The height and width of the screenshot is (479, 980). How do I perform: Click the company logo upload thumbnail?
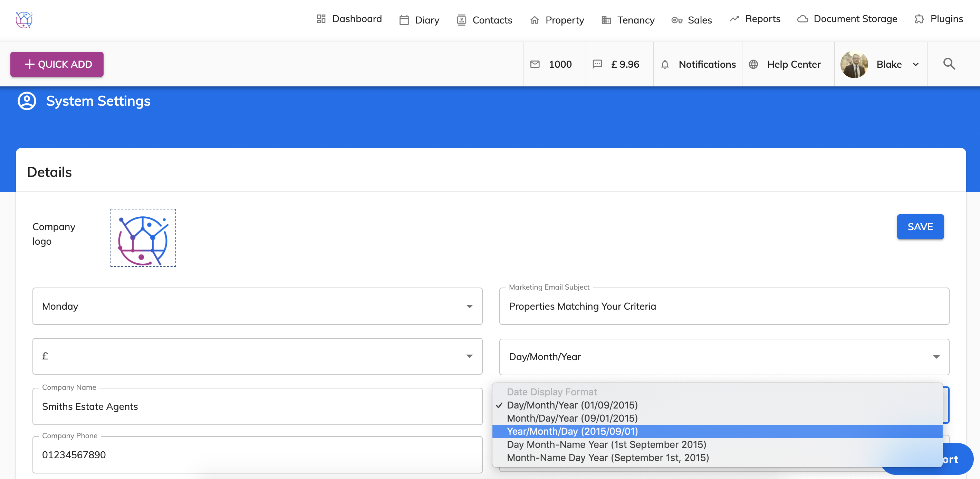pyautogui.click(x=143, y=237)
